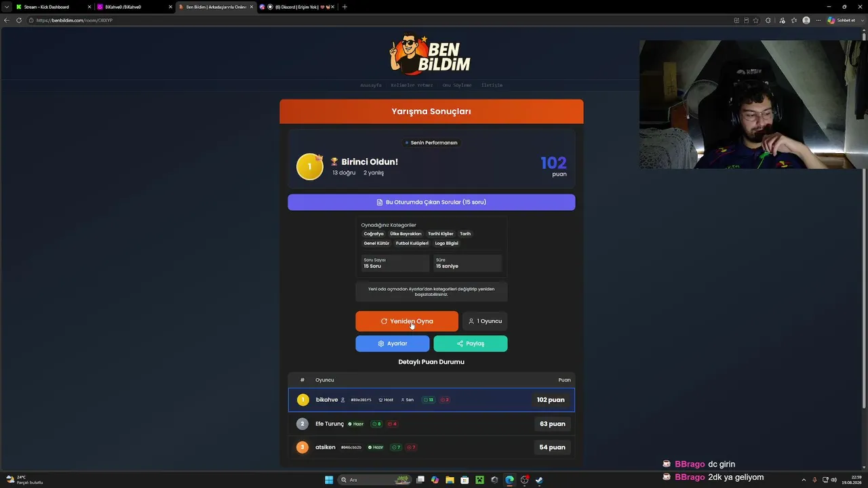Click the Ben Bildim logo
The width and height of the screenshot is (868, 488).
pos(431,55)
